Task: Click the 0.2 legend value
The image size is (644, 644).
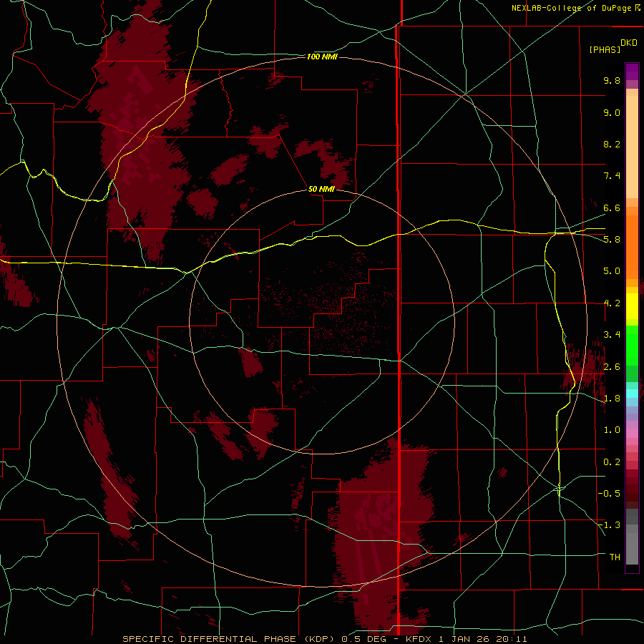Action: coord(612,462)
